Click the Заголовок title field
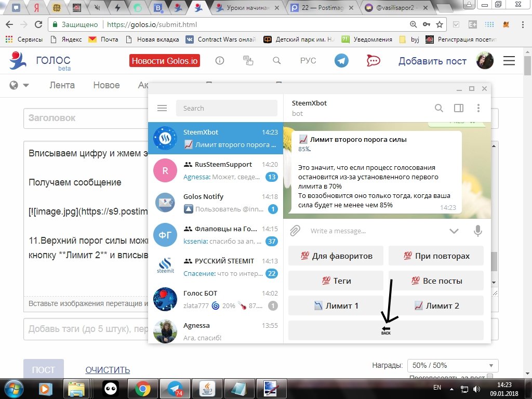The height and width of the screenshot is (399, 532). click(x=86, y=118)
